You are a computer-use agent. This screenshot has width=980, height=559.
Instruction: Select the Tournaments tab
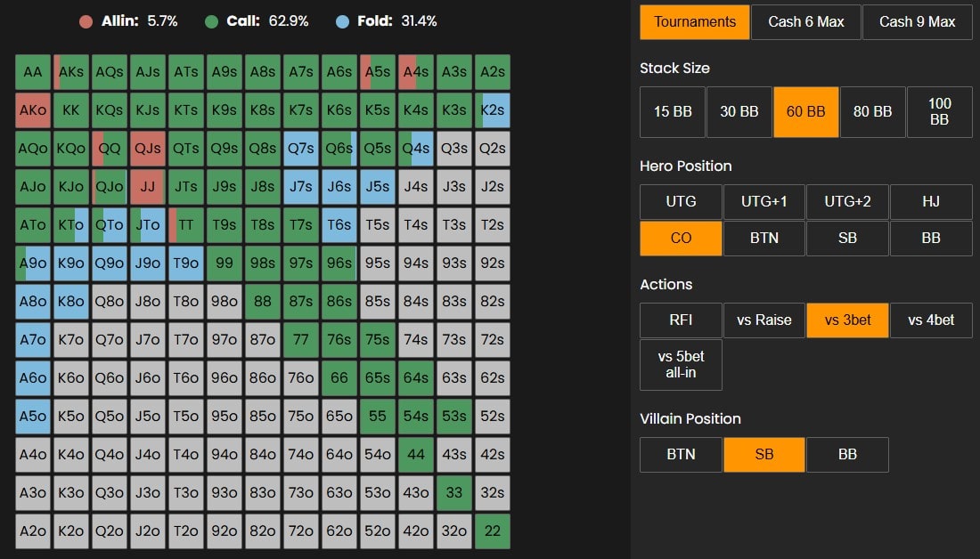tap(694, 22)
